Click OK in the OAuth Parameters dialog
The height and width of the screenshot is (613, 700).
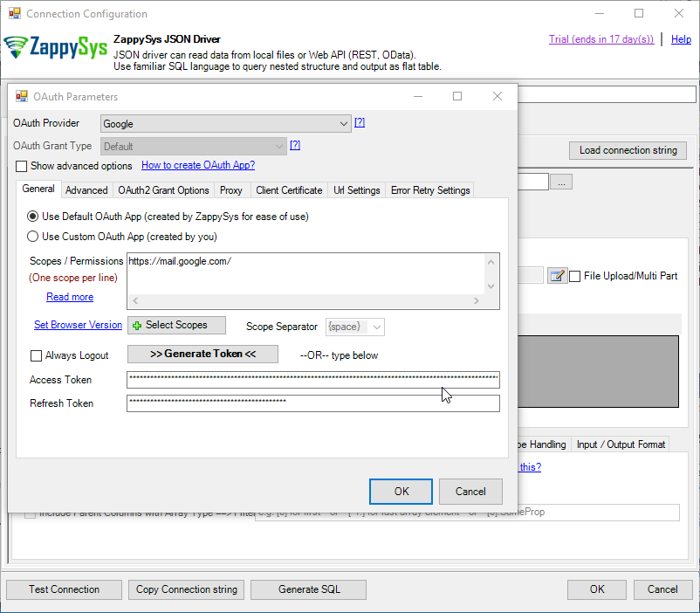pyautogui.click(x=401, y=492)
